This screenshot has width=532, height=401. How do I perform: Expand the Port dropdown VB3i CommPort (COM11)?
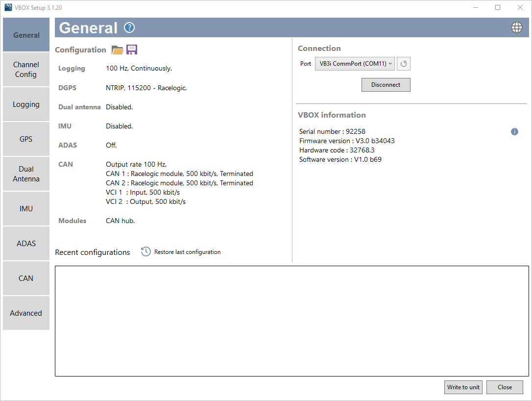tap(355, 64)
